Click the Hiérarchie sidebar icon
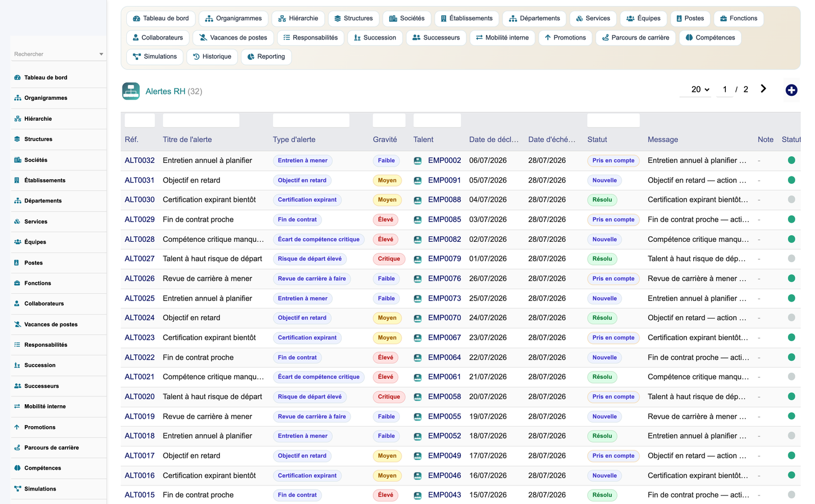 pos(17,119)
